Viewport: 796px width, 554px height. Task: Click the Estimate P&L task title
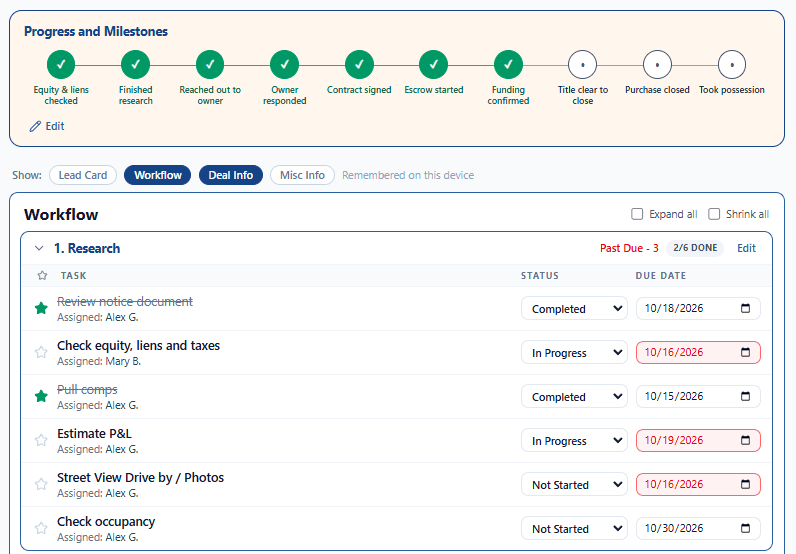(x=94, y=433)
